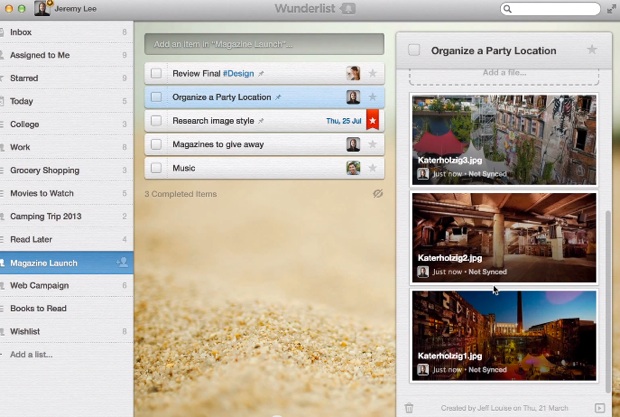Click uploader avatar on Katerholzig3.jpg
The height and width of the screenshot is (417, 620).
coord(423,174)
